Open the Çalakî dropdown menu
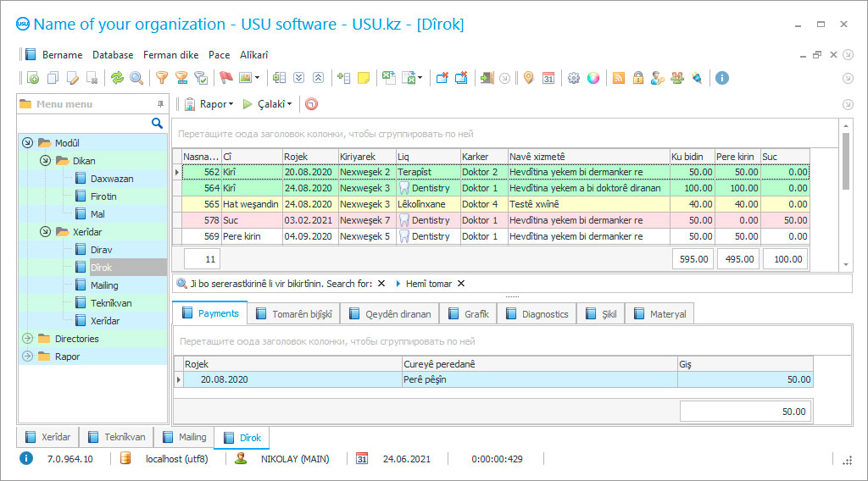This screenshot has width=868, height=481. click(x=268, y=104)
